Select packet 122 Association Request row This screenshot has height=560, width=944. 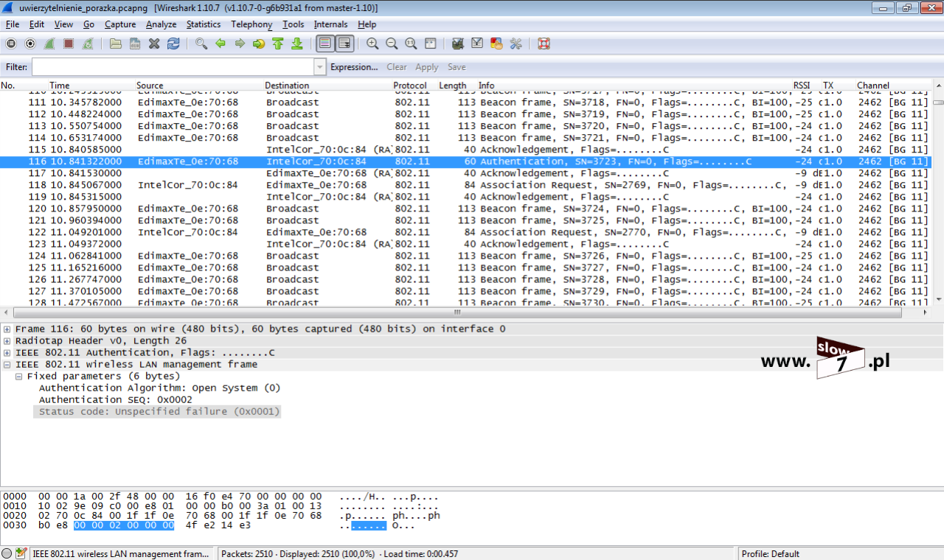coord(465,232)
